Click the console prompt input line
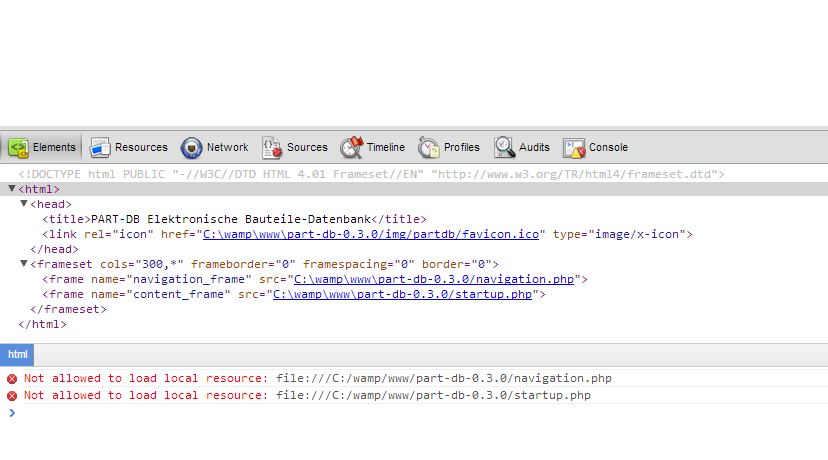 coord(414,413)
